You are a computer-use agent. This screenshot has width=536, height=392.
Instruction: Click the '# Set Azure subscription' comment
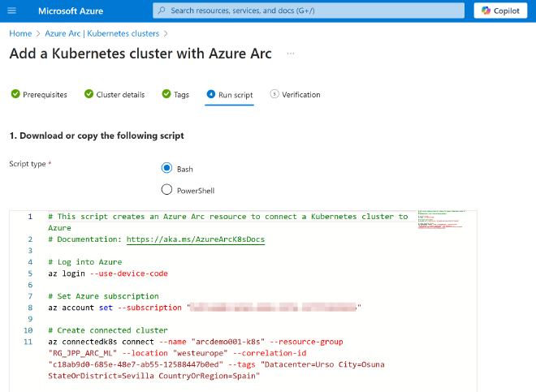pyautogui.click(x=104, y=296)
